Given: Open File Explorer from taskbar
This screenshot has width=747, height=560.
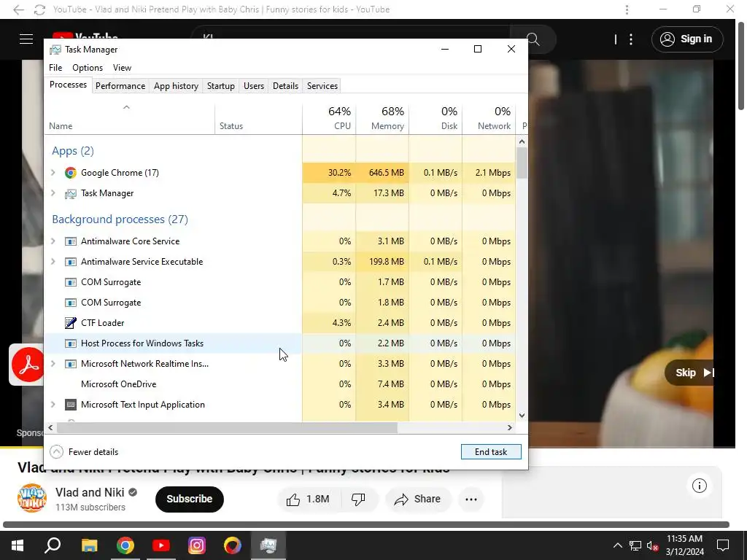Looking at the screenshot, I should 89,545.
